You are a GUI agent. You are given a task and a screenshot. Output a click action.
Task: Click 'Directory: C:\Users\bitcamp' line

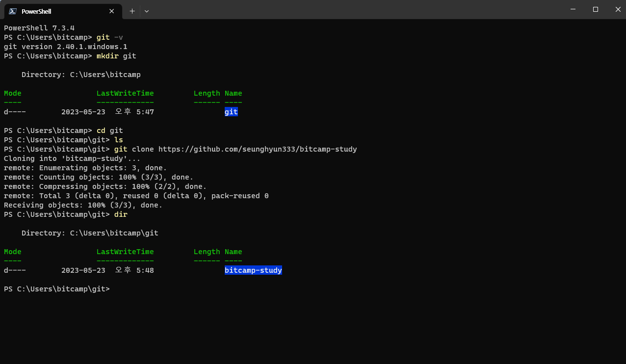point(81,75)
